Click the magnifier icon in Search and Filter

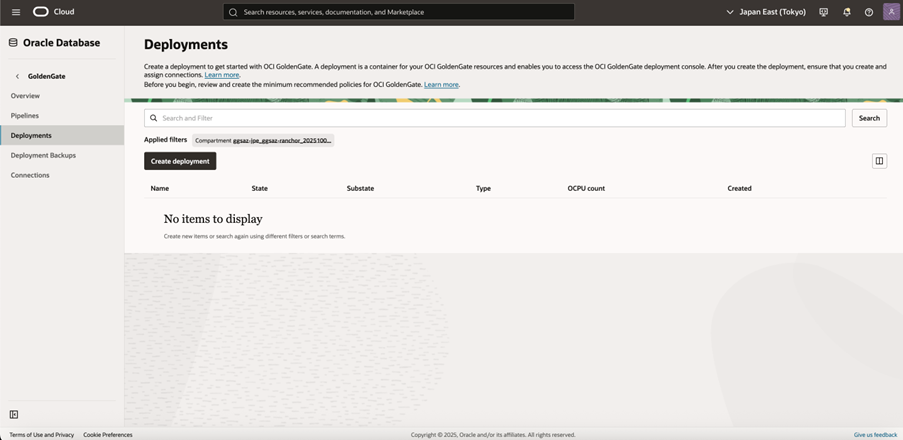pos(153,118)
